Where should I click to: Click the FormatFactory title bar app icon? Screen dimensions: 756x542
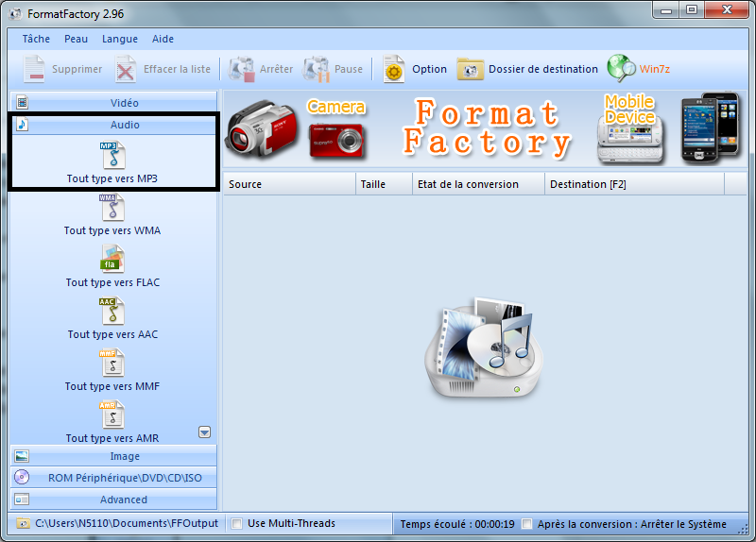(x=16, y=13)
